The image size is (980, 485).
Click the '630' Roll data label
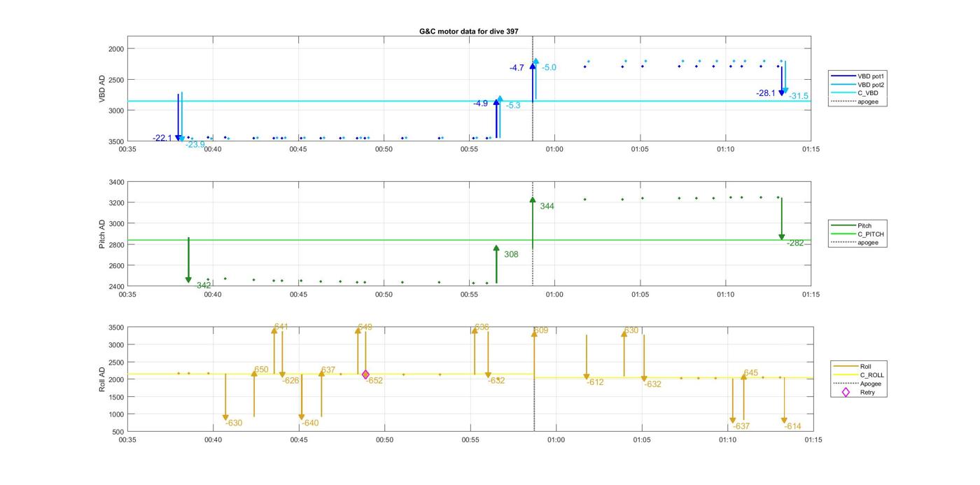coord(631,331)
